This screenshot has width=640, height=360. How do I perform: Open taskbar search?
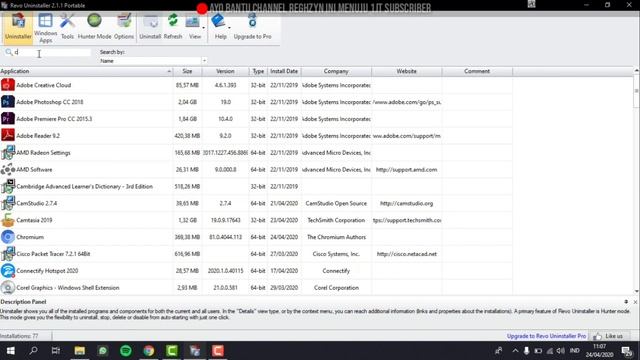pos(33,351)
